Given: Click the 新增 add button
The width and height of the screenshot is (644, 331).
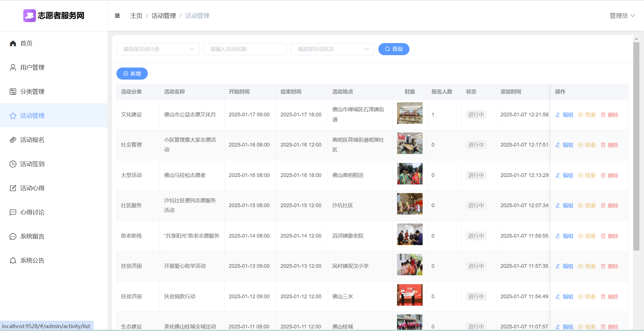Looking at the screenshot, I should 132,74.
